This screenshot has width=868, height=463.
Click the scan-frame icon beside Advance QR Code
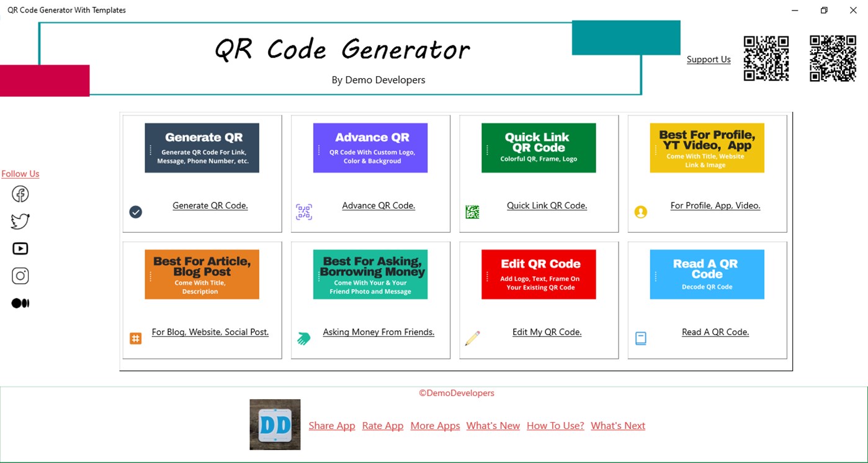304,212
